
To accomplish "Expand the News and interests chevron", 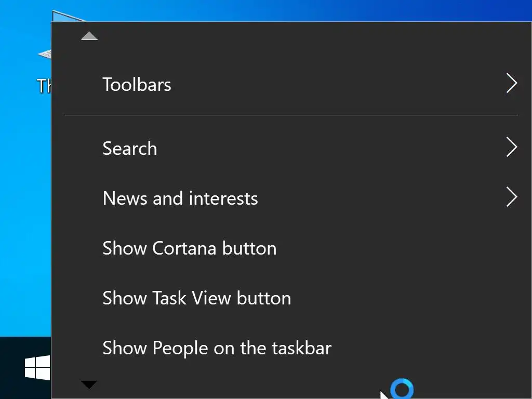I will (x=512, y=198).
